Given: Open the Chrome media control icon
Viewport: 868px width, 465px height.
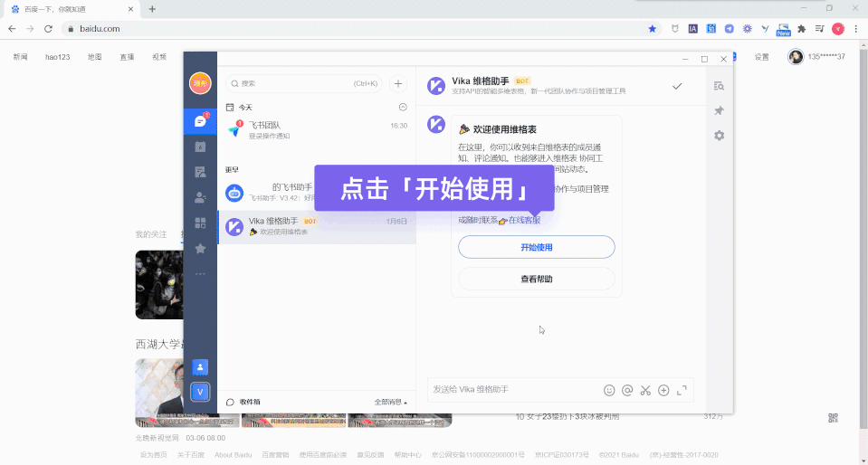Looking at the screenshot, I should (820, 29).
